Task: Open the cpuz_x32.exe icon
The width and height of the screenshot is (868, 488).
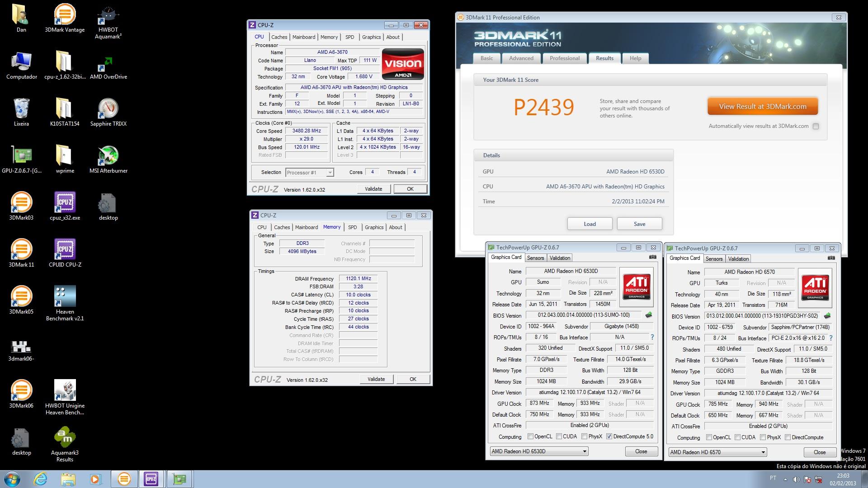Action: coord(65,206)
